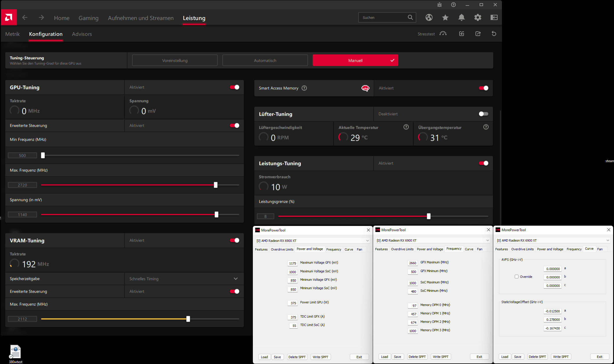Open notifications bell icon

tap(462, 17)
